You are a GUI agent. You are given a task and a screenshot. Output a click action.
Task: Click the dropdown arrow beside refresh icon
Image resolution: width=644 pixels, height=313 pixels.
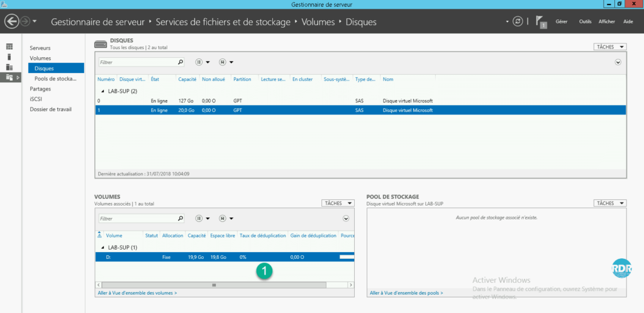pos(508,21)
